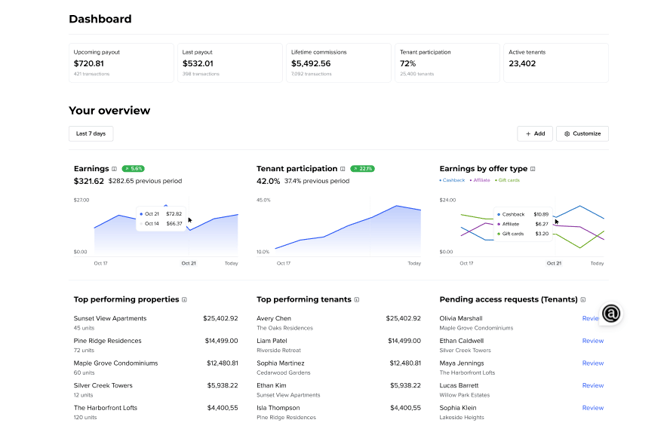Review Ethan Caldwell's access request

point(592,341)
